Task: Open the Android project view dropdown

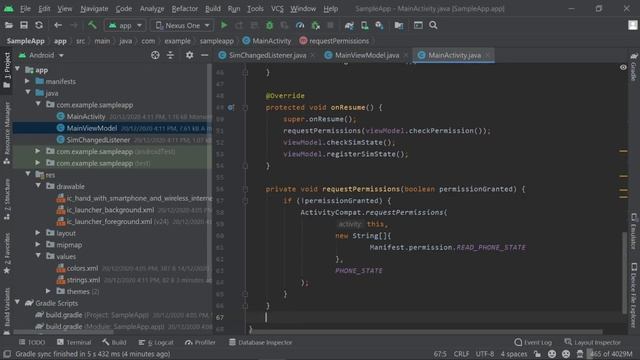Action: click(41, 55)
